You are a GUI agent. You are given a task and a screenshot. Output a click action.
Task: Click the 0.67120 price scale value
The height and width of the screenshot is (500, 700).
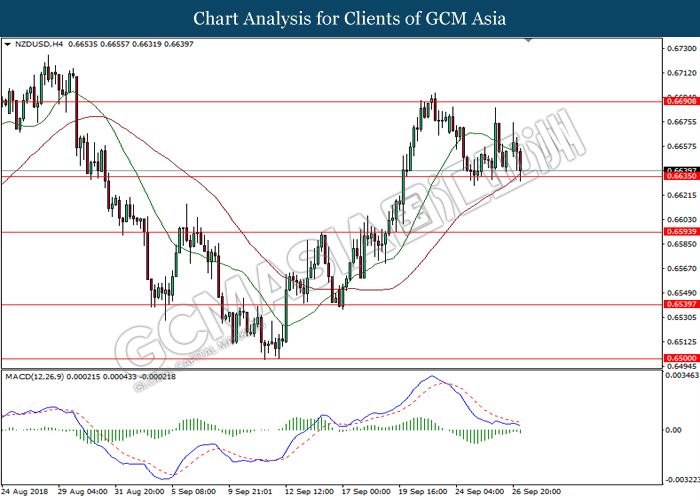[x=681, y=73]
